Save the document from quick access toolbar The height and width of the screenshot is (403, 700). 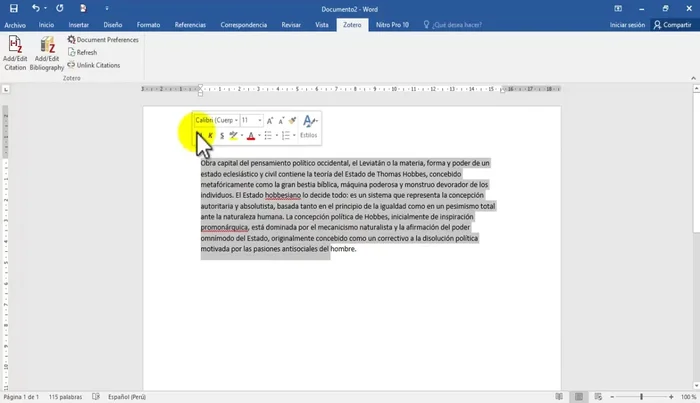click(x=14, y=8)
